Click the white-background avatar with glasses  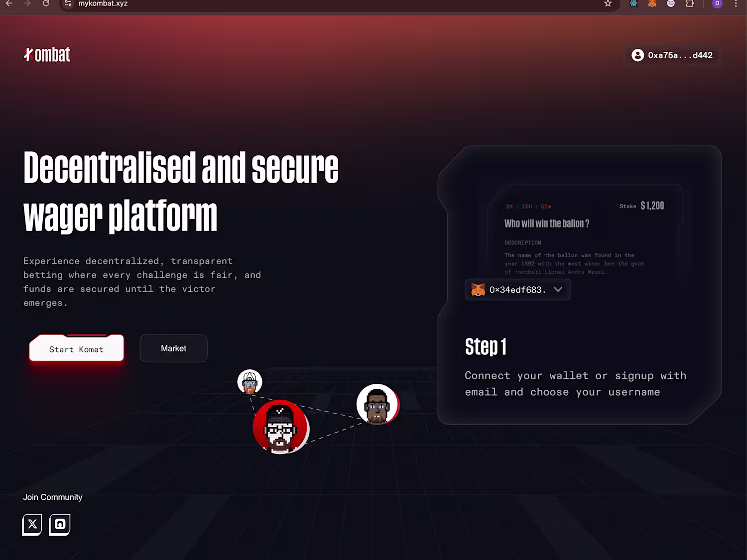[377, 405]
